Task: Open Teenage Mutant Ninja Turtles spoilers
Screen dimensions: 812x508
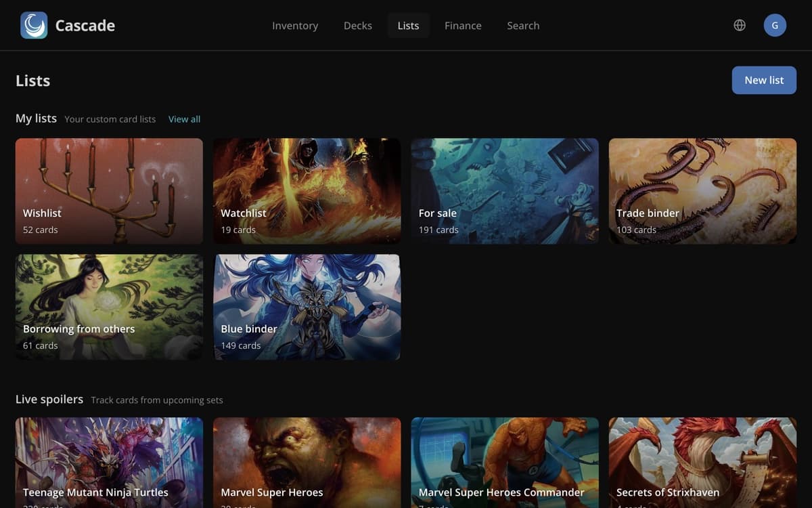Action: point(109,463)
